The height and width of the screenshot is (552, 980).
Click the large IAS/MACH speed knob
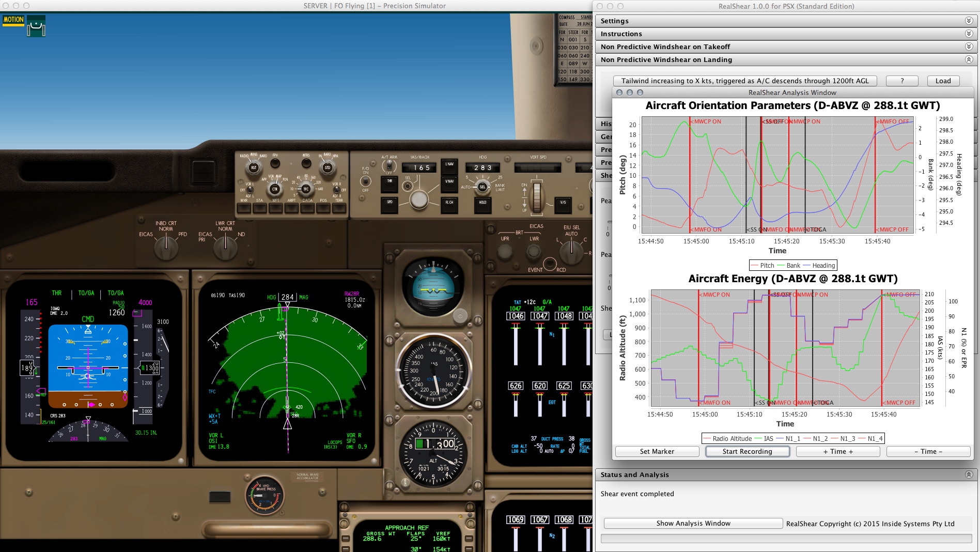[x=419, y=199]
